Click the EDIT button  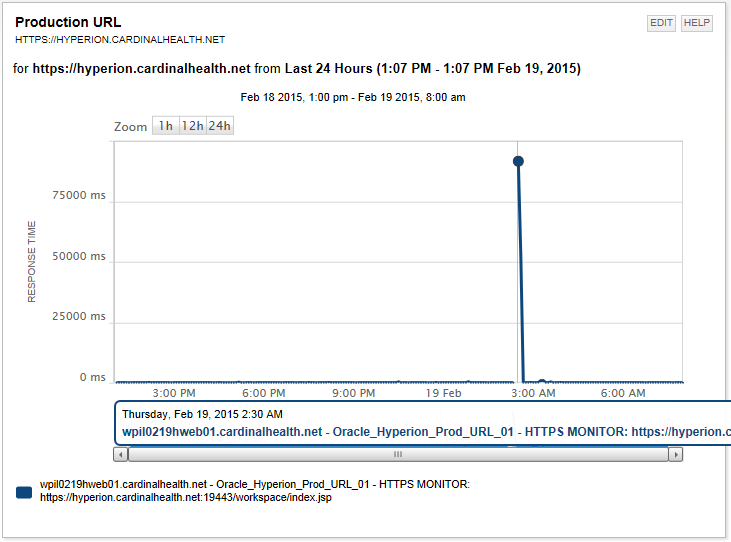click(x=661, y=23)
